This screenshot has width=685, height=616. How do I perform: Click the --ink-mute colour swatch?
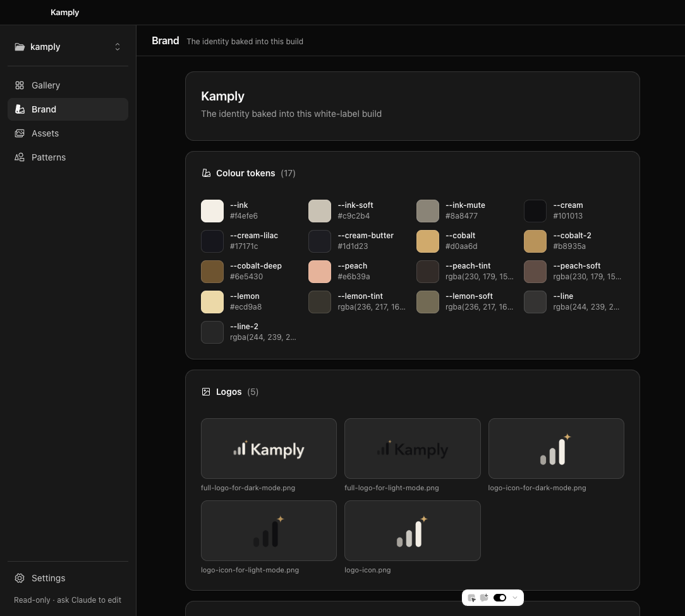pyautogui.click(x=428, y=211)
